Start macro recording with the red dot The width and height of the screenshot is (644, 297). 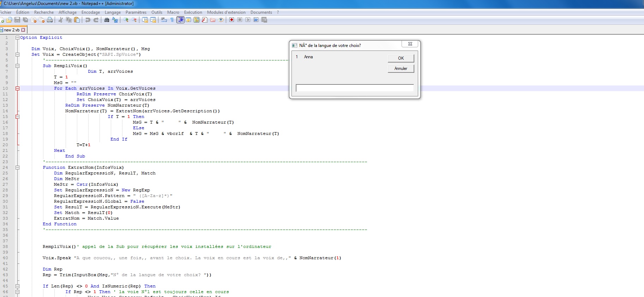[x=231, y=20]
